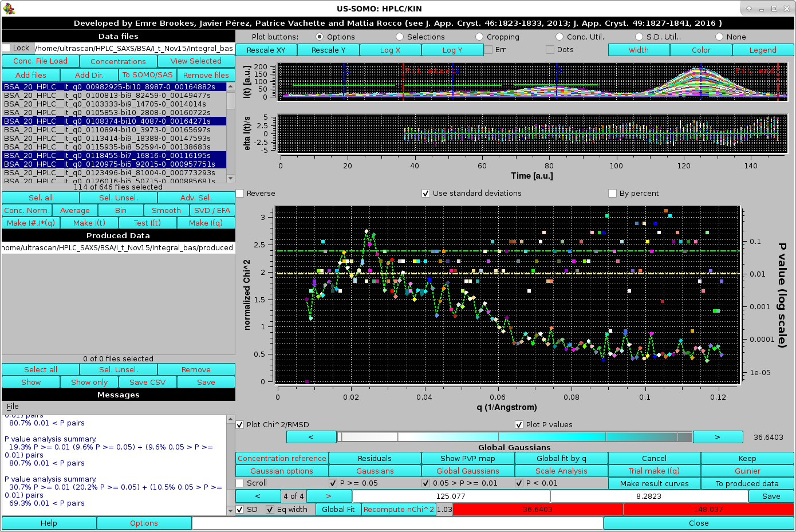
Task: Select the Cropping plot buttons mode
Action: point(479,36)
